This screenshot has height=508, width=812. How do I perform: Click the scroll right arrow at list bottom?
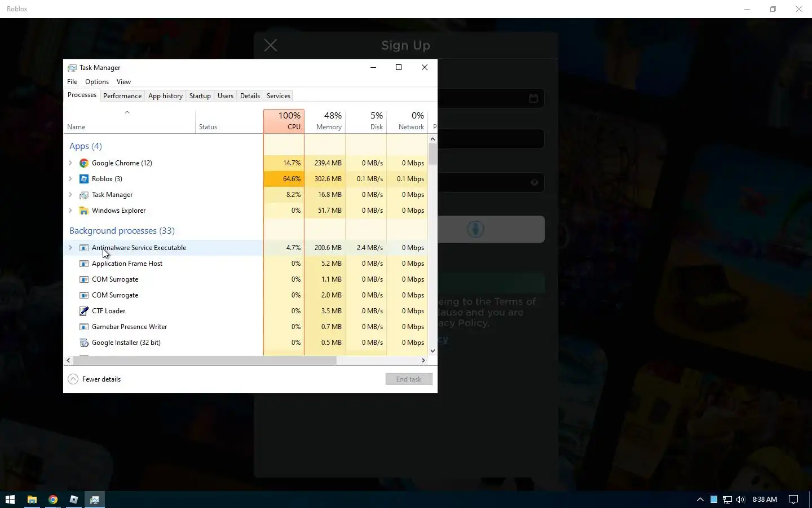(x=423, y=360)
